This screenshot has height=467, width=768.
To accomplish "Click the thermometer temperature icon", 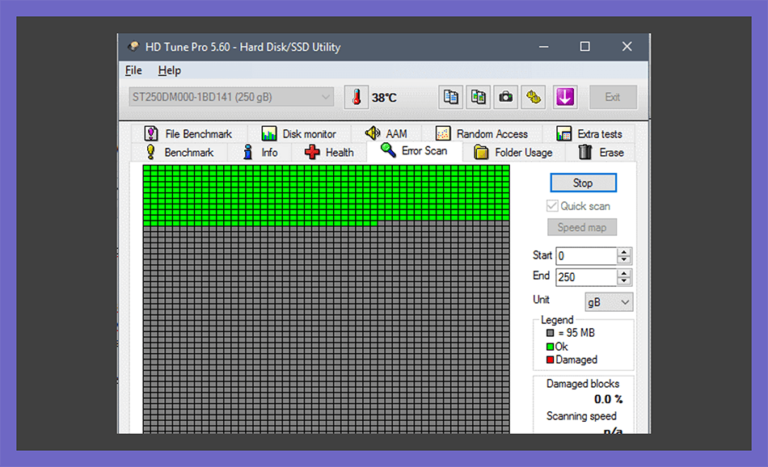I will pyautogui.click(x=356, y=97).
